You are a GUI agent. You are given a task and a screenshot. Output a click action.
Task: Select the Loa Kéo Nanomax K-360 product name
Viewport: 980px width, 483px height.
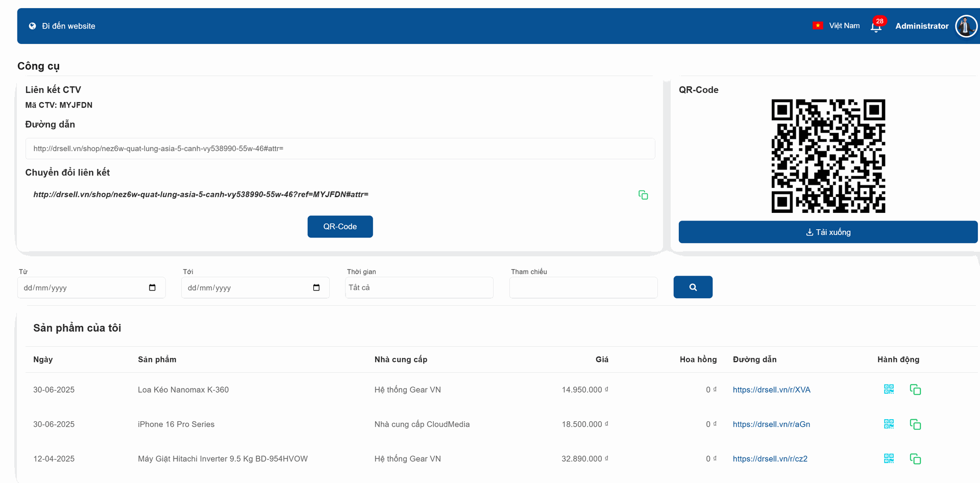[x=183, y=390]
